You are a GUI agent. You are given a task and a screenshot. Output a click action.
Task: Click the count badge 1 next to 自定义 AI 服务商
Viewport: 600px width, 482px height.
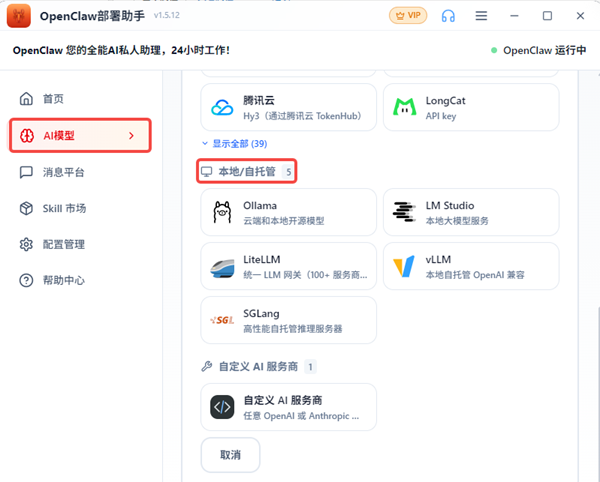click(310, 367)
